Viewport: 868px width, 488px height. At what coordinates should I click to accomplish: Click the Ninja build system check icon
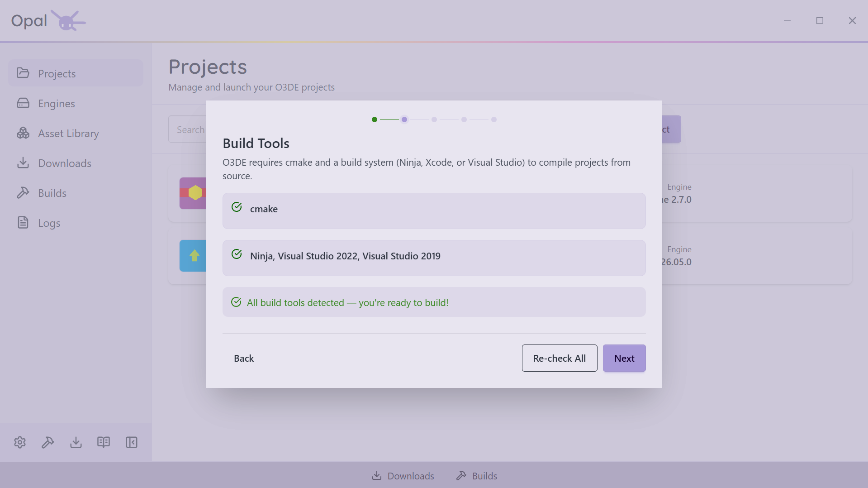point(237,254)
